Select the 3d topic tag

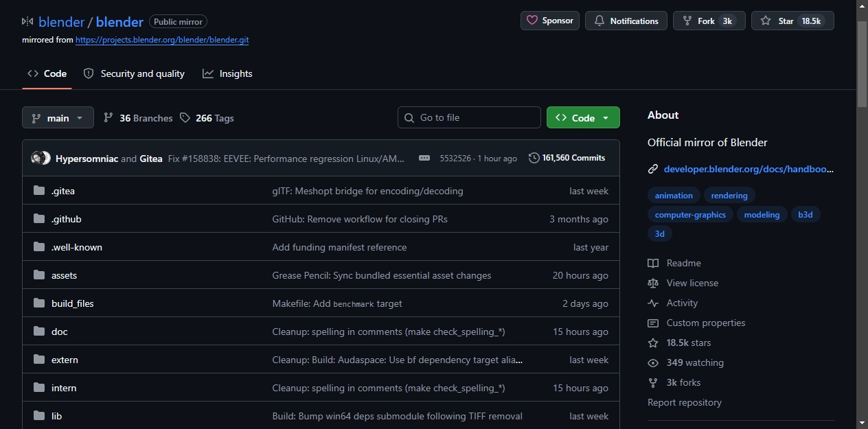point(659,234)
